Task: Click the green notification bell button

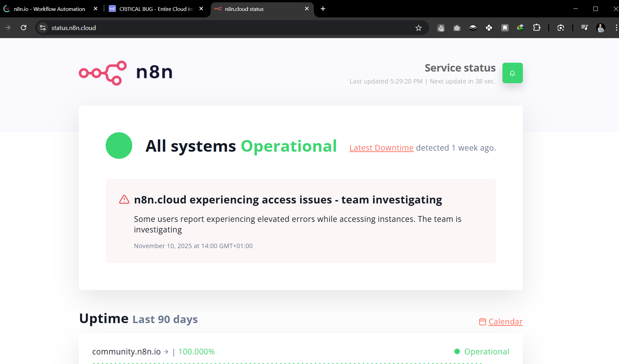Action: (512, 73)
